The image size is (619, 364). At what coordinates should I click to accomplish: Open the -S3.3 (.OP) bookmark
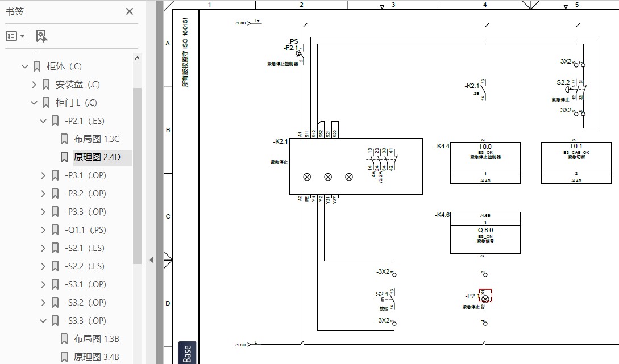click(85, 320)
